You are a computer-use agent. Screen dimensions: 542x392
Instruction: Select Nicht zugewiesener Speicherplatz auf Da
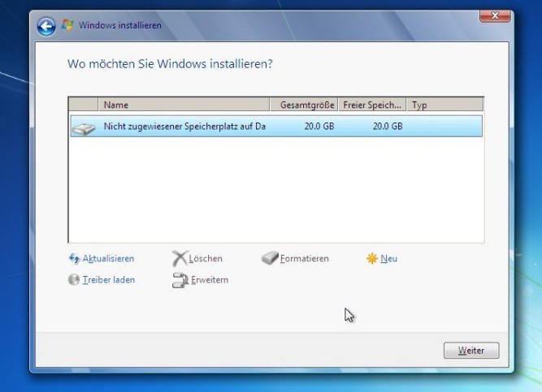pos(276,127)
